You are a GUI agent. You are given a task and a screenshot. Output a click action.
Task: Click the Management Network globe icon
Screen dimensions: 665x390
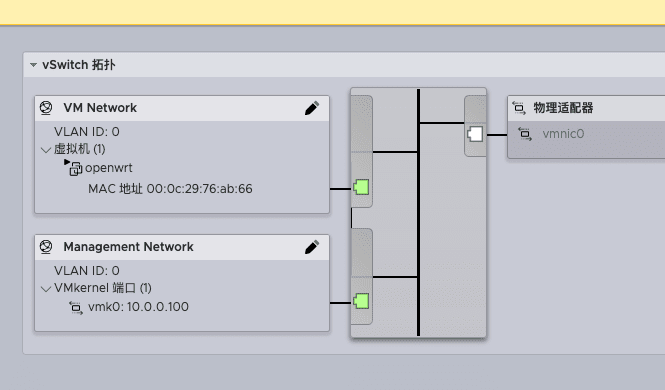point(46,247)
